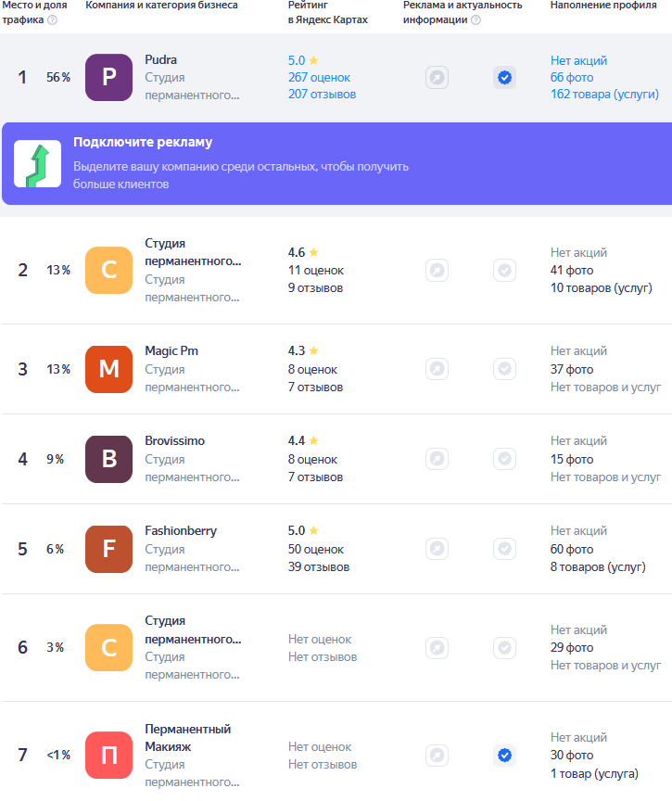Click the help icon next to 'информации'
The height and width of the screenshot is (801, 672).
click(475, 19)
